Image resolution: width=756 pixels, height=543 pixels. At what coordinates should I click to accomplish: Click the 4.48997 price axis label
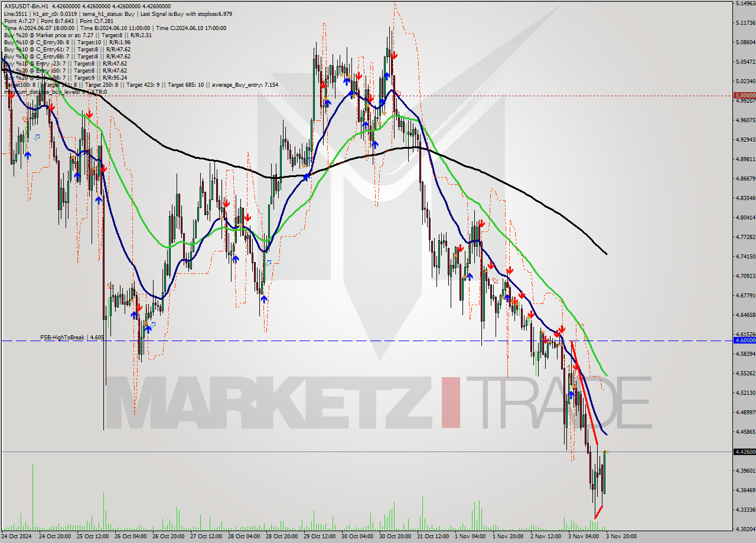(745, 413)
